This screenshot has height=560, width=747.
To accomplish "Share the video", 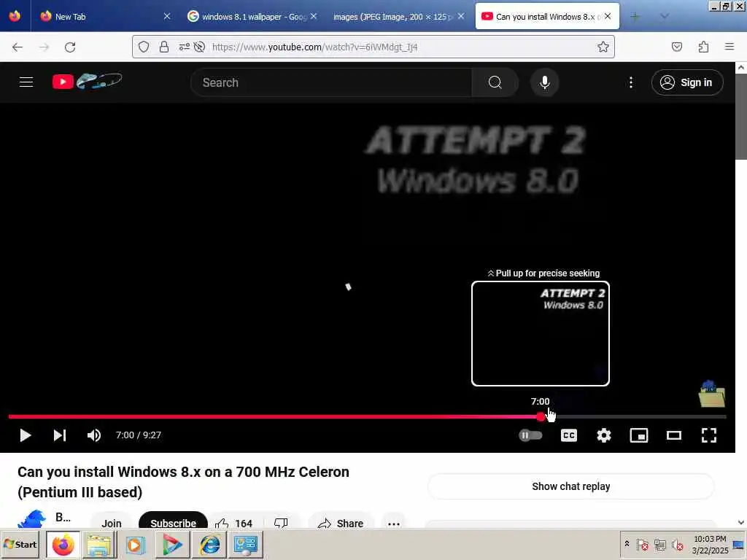I will tap(341, 524).
